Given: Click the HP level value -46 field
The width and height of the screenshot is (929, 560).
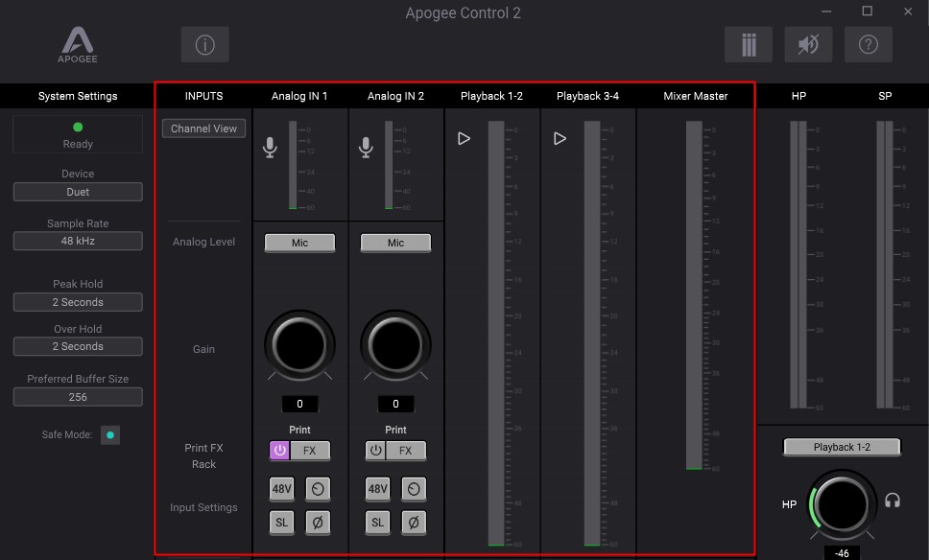Looking at the screenshot, I should pyautogui.click(x=842, y=553).
